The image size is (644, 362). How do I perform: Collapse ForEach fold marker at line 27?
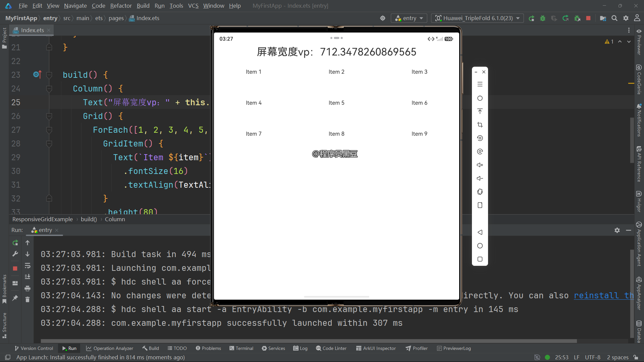pyautogui.click(x=49, y=130)
